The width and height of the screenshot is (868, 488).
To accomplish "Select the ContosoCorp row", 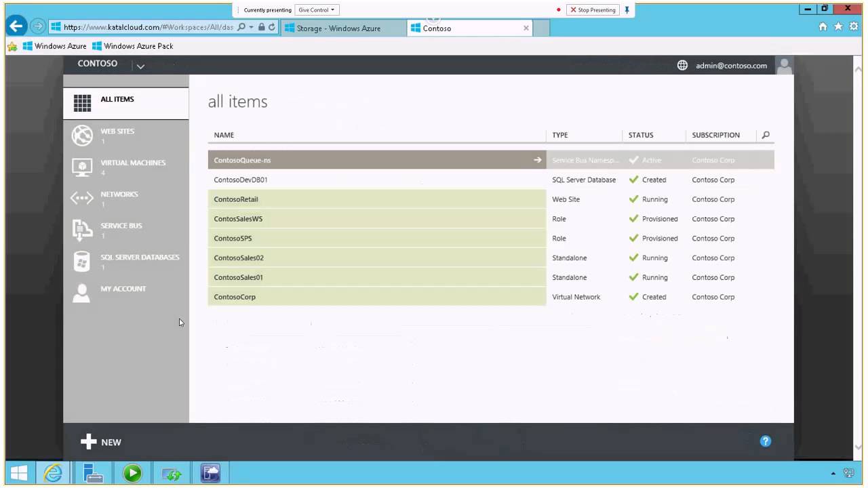I will (491, 297).
